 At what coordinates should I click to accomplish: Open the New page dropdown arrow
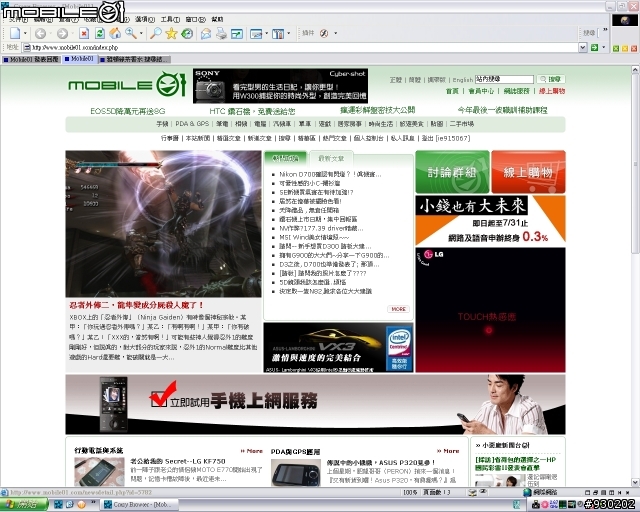click(x=25, y=33)
